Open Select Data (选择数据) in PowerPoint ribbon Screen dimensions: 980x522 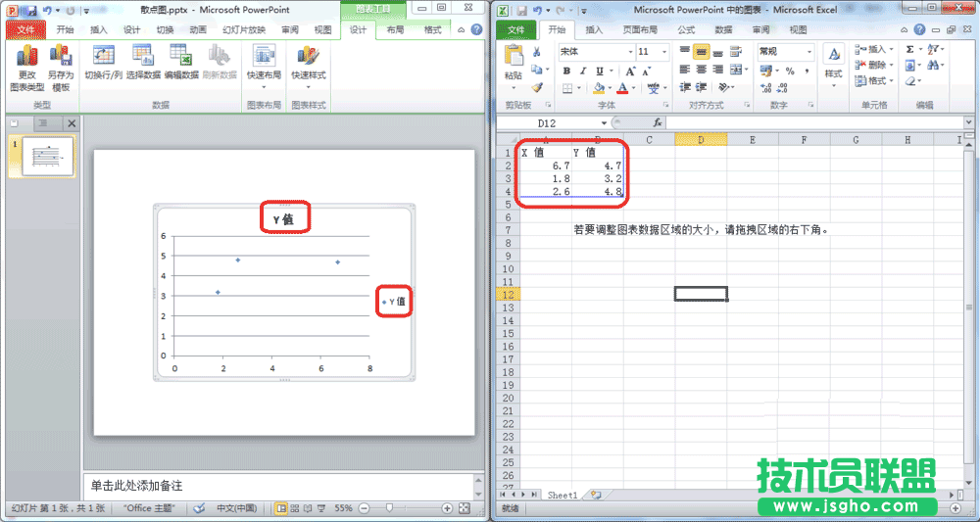[143, 63]
